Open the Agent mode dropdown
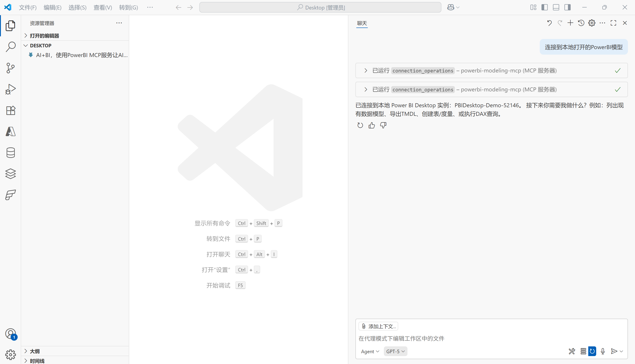This screenshot has height=364, width=635. (x=370, y=351)
